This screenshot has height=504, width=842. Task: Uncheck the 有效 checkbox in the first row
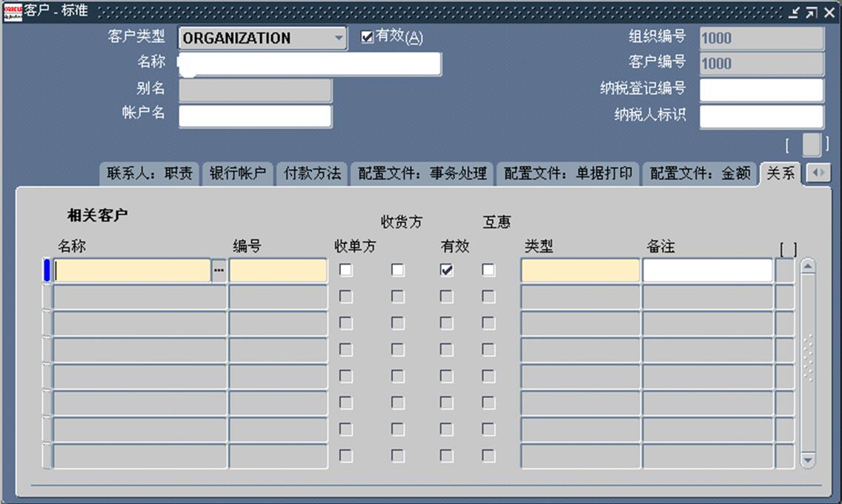tap(446, 271)
